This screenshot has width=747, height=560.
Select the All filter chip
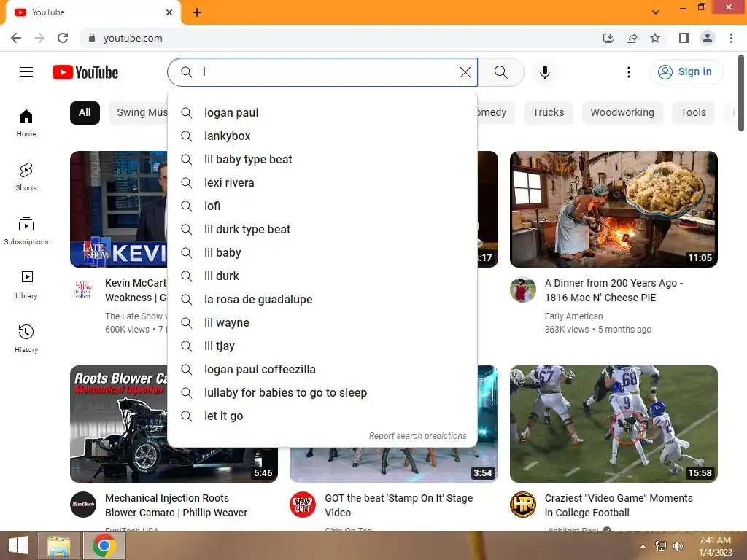(x=85, y=113)
